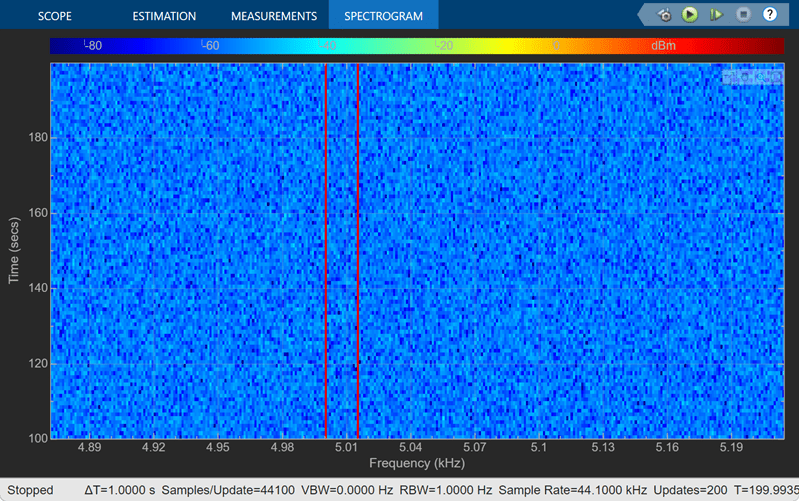Viewport: 800px width, 501px height.
Task: Click the "160" time axis tick label
Action: pos(38,213)
